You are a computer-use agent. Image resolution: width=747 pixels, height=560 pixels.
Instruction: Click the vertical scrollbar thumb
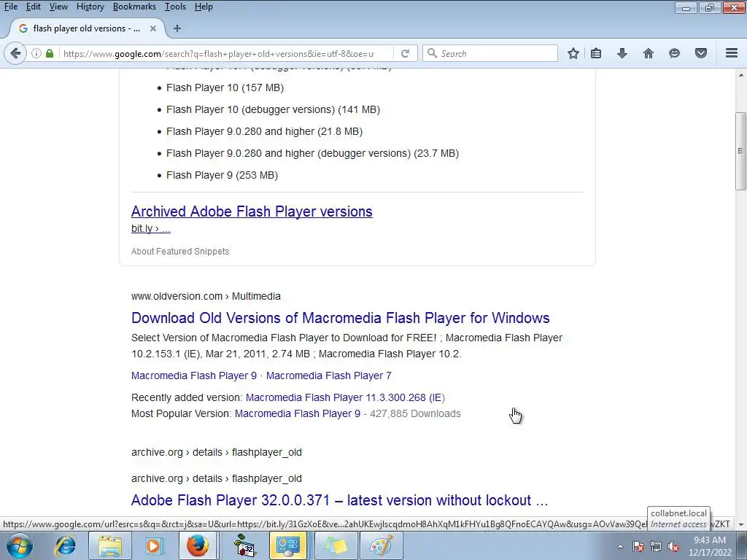click(741, 152)
